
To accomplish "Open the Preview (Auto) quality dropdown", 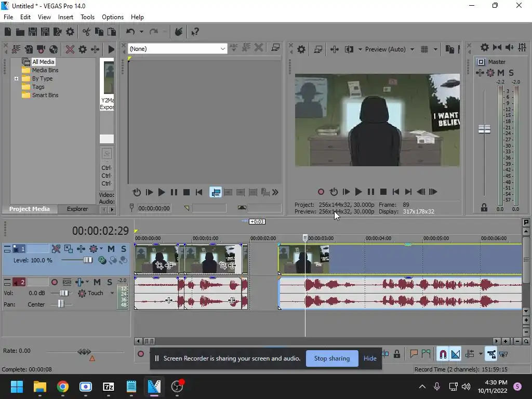I will click(412, 49).
